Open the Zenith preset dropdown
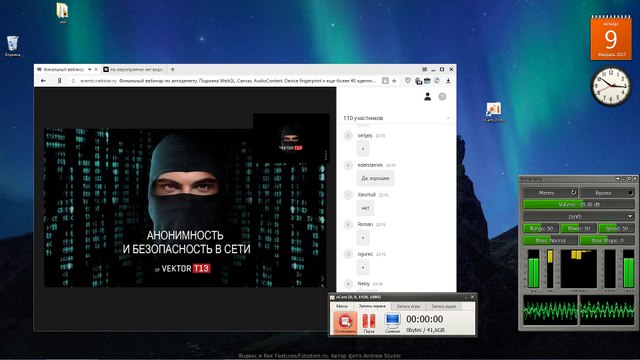This screenshot has width=640, height=360. click(x=578, y=216)
